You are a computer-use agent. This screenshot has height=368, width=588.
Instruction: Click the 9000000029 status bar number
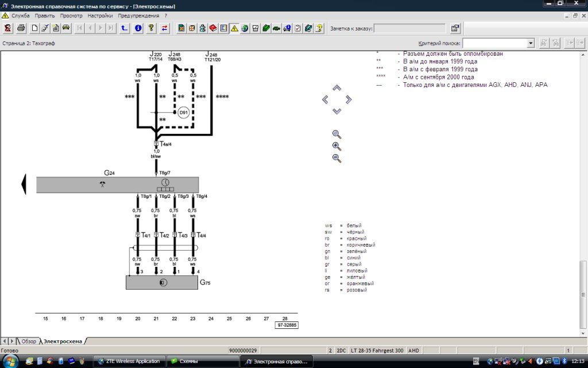click(x=243, y=350)
